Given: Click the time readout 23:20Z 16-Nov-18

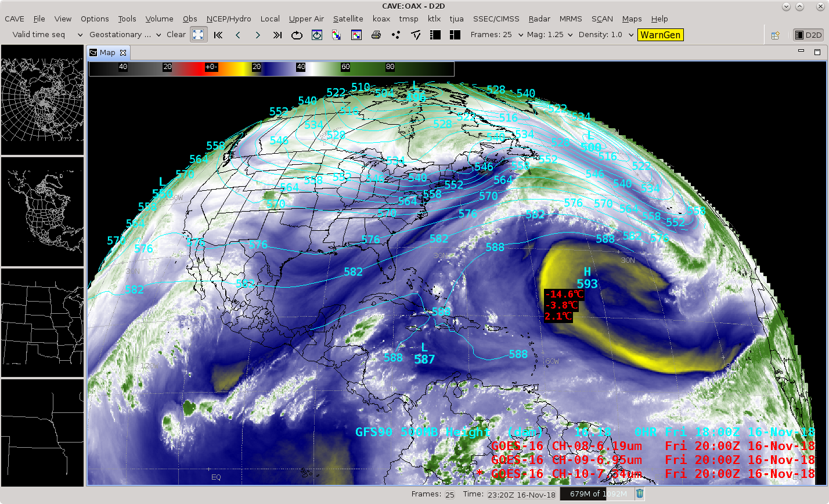Looking at the screenshot, I should coord(521,495).
